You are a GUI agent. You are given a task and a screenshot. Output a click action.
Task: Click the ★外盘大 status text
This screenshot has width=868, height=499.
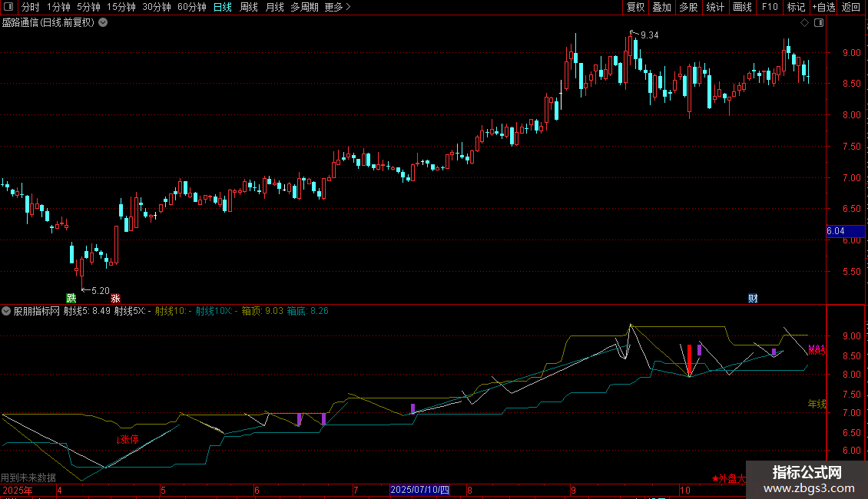(x=729, y=478)
